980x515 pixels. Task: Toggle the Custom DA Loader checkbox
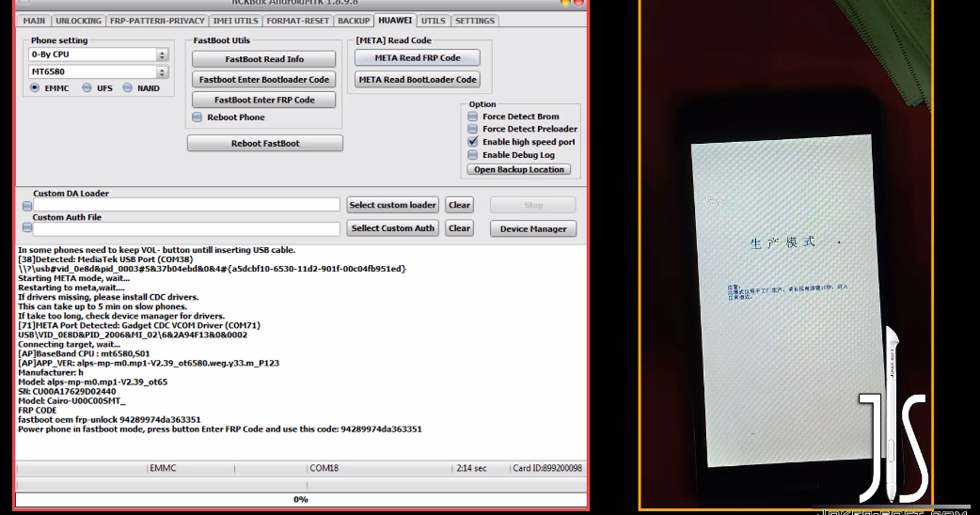(x=27, y=206)
